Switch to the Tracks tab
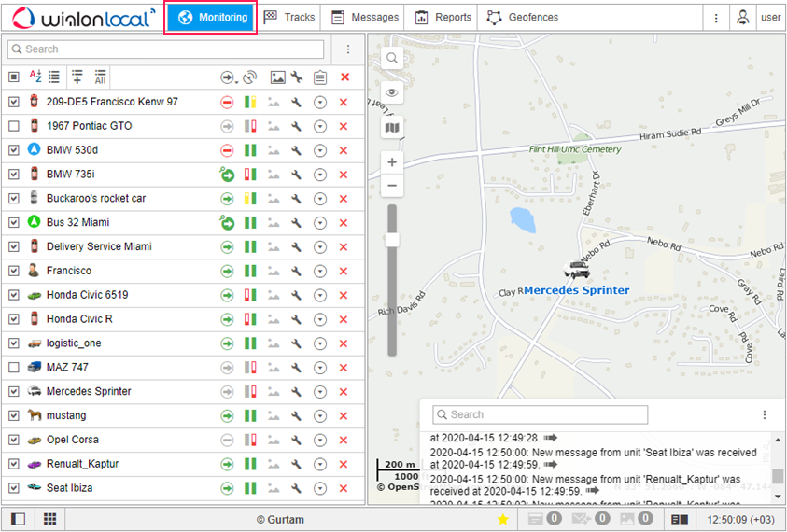The image size is (787, 532). point(288,18)
